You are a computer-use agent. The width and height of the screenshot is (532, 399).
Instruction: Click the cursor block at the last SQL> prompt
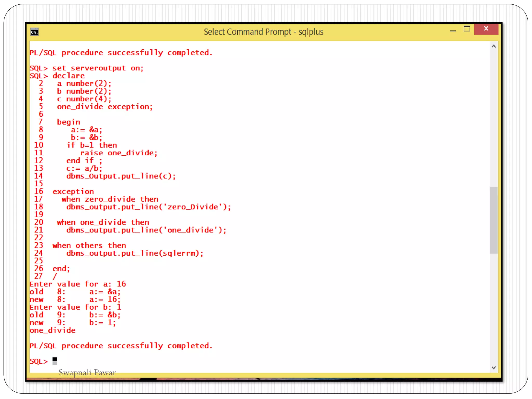click(55, 361)
